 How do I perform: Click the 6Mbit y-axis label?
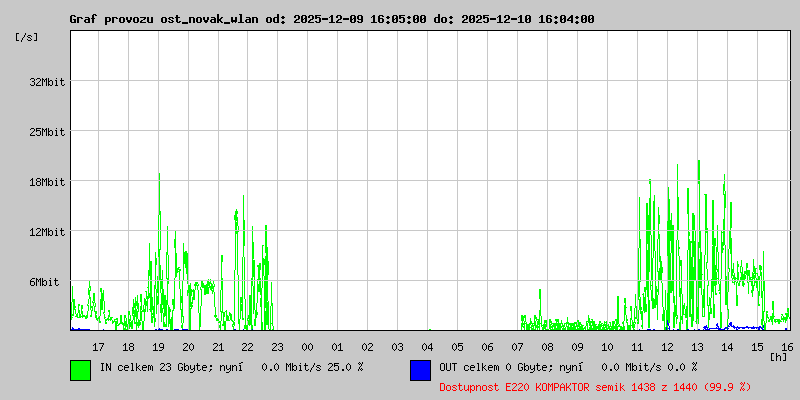point(44,282)
